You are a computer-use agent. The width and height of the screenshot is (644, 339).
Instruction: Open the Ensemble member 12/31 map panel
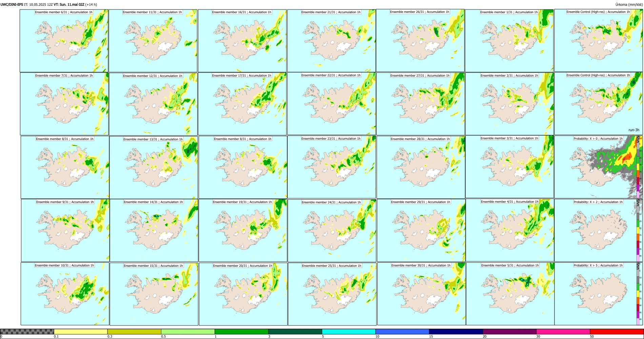153,104
